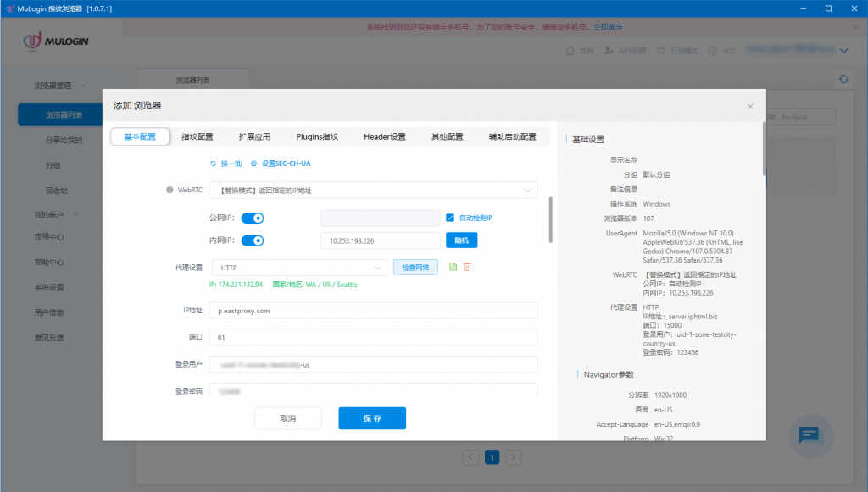
Task: Click the red trash icon for proxy
Action: (x=467, y=268)
